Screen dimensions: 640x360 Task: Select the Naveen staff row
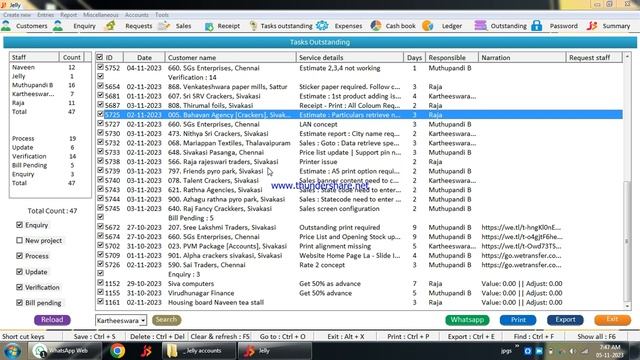click(x=50, y=67)
